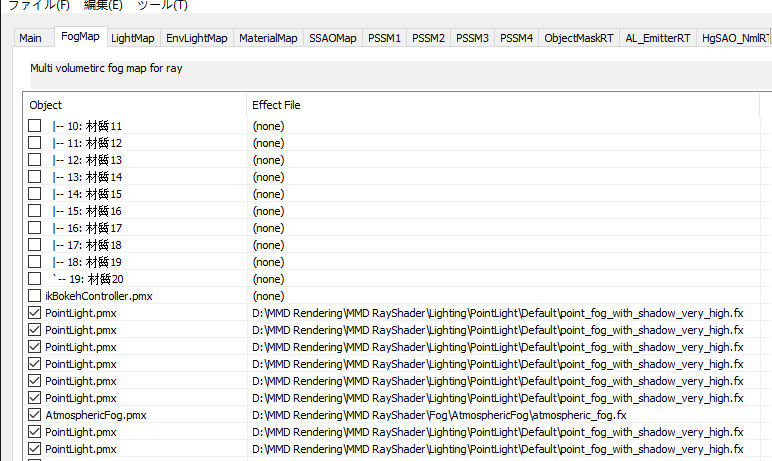Uncheck the AtmosphericFog.pmx checkbox
The width and height of the screenshot is (772, 461).
coord(34,415)
